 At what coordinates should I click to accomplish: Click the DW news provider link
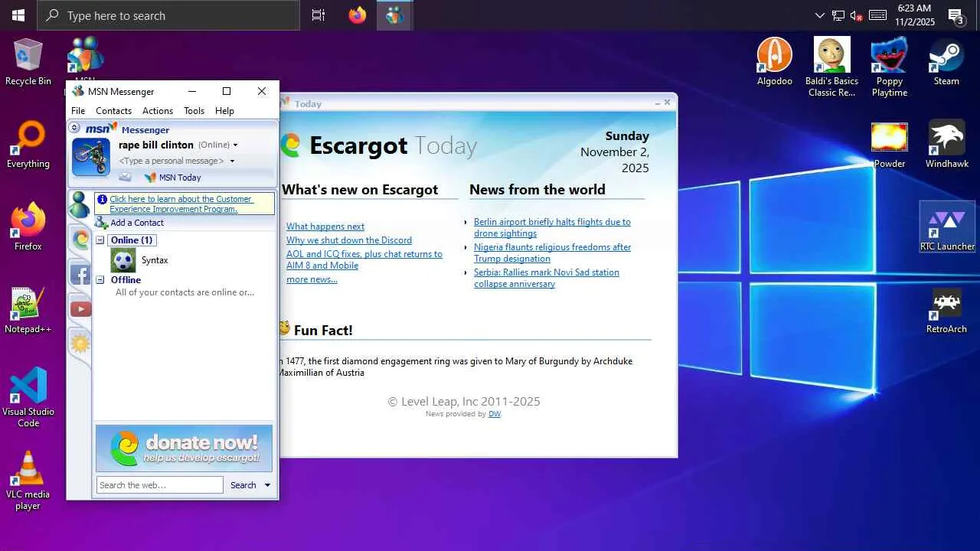pos(495,414)
